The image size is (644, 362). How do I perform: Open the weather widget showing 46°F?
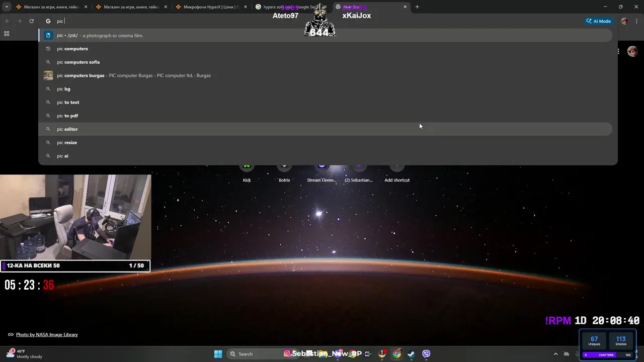pyautogui.click(x=24, y=353)
